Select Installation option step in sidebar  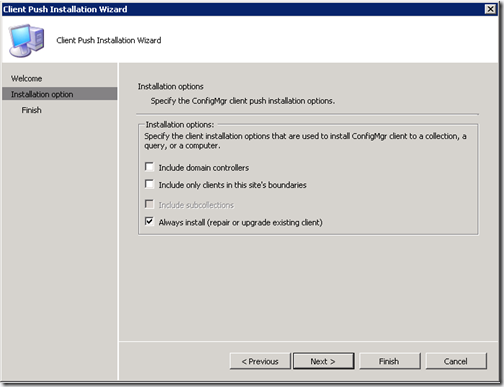coord(60,94)
